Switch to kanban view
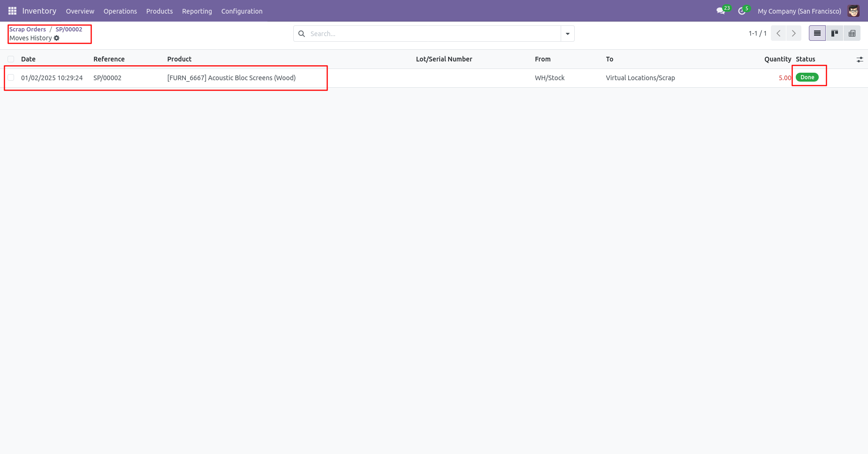This screenshot has height=454, width=868. [835, 33]
